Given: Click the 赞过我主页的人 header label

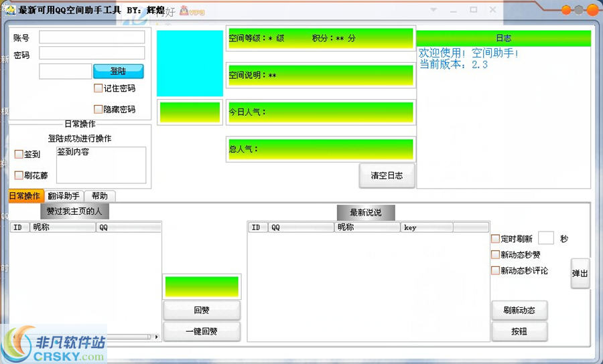Looking at the screenshot, I should point(74,211).
